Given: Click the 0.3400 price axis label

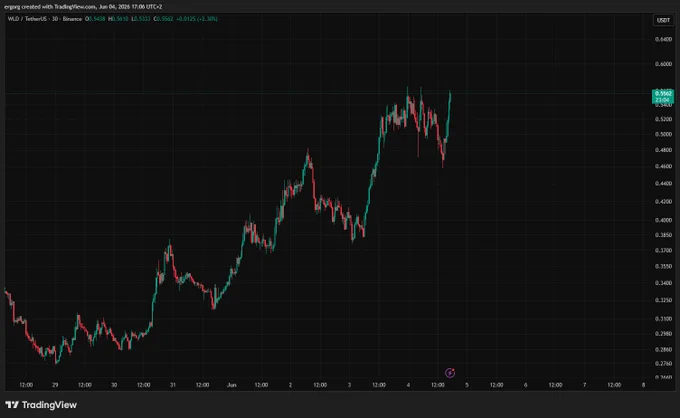Looking at the screenshot, I should [x=663, y=283].
